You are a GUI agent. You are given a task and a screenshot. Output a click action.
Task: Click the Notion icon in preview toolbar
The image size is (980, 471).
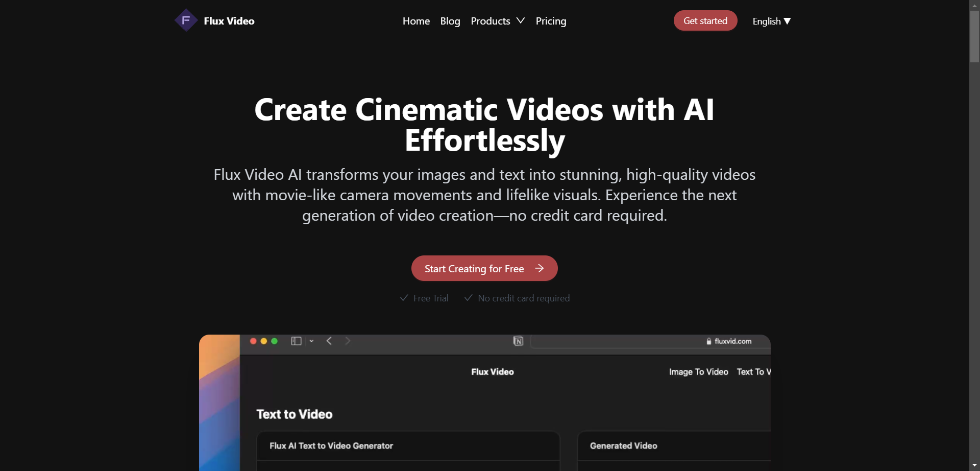point(518,341)
